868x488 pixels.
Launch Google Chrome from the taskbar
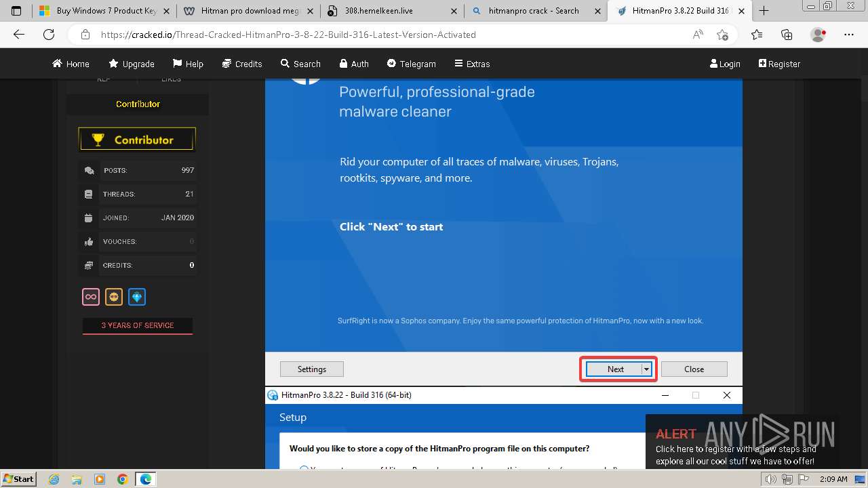pyautogui.click(x=122, y=479)
